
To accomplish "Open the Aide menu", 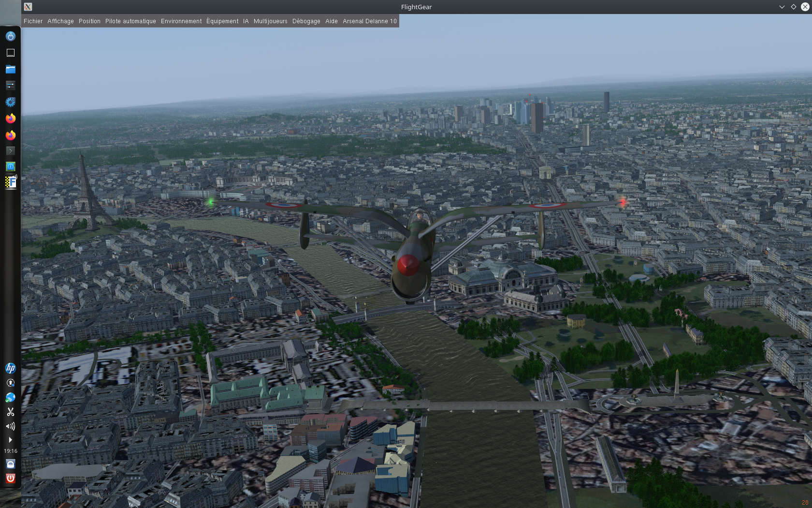I will click(332, 21).
